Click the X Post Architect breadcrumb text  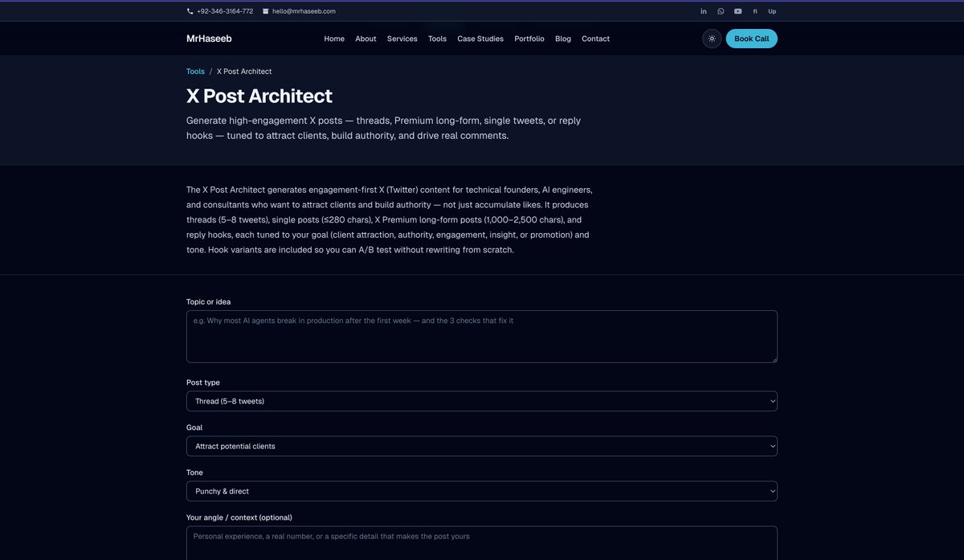244,72
